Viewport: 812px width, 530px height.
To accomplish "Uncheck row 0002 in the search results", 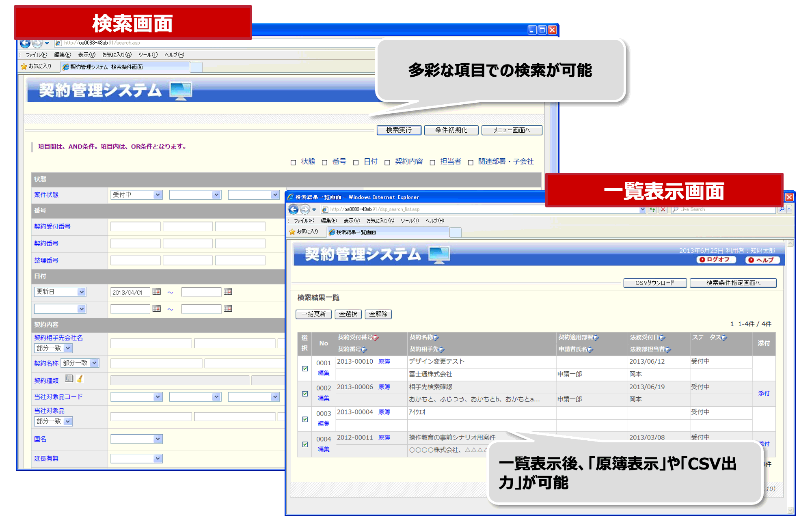I will click(304, 394).
